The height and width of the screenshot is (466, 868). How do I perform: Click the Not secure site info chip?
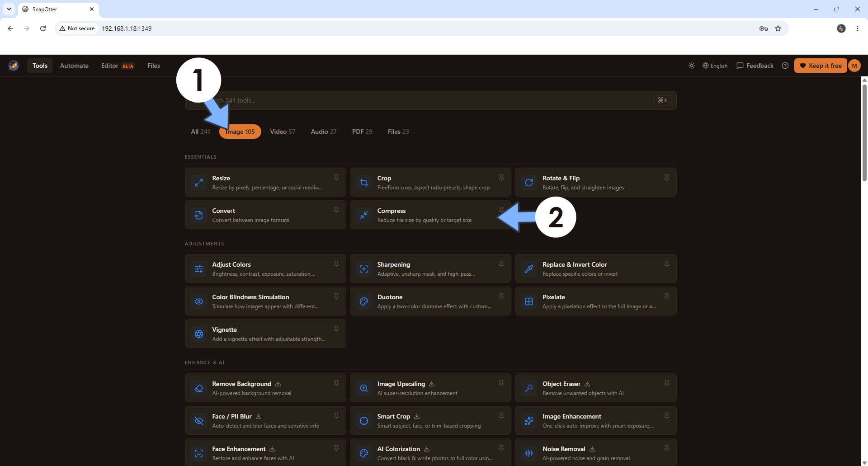(77, 28)
